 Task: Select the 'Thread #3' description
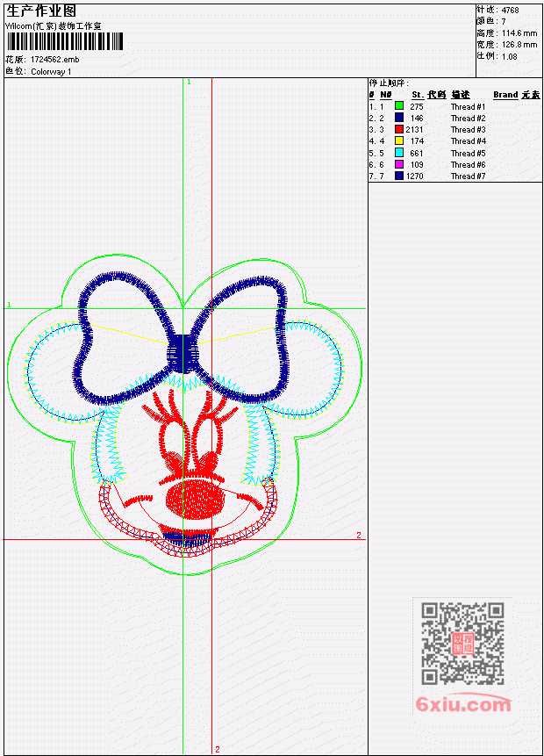pyautogui.click(x=468, y=130)
